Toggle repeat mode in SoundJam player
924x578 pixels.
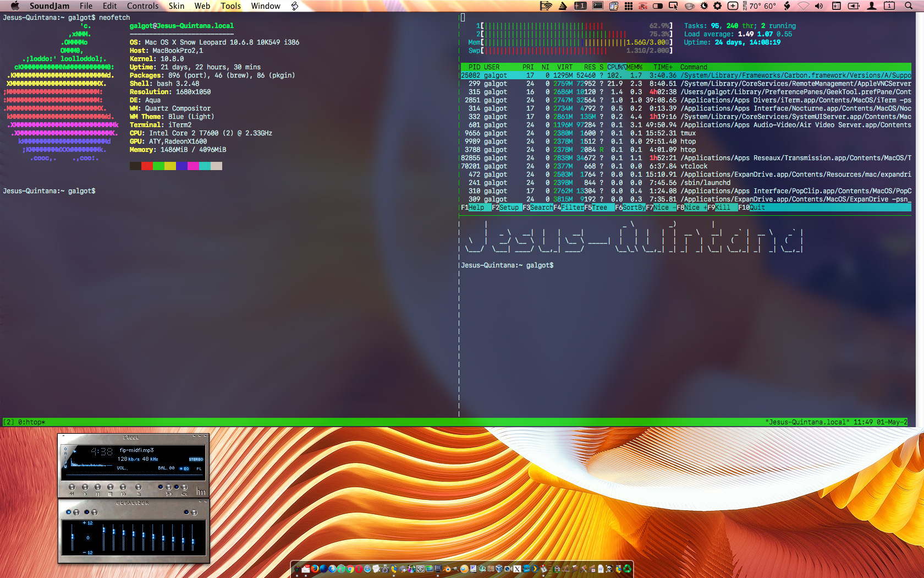point(184,487)
